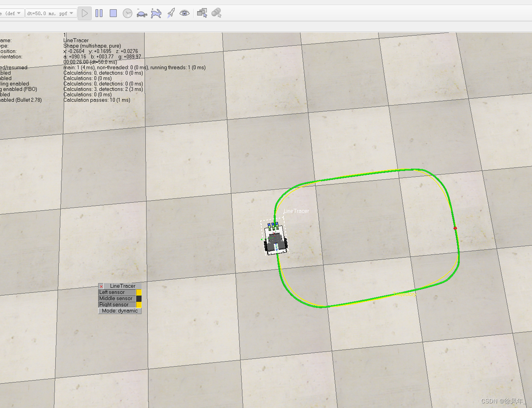
Task: Toggle real-time mode clock icon
Action: coord(128,13)
